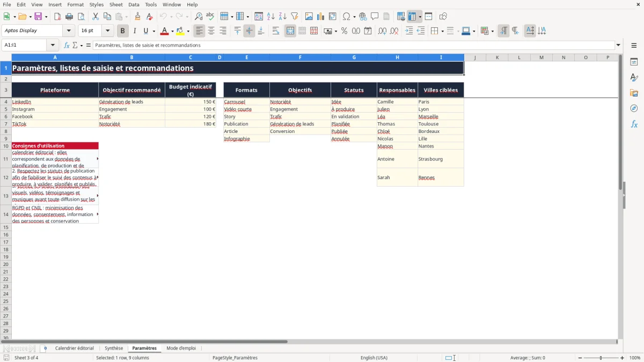The width and height of the screenshot is (644, 362).
Task: Click in the formula input line
Action: tap(354, 45)
